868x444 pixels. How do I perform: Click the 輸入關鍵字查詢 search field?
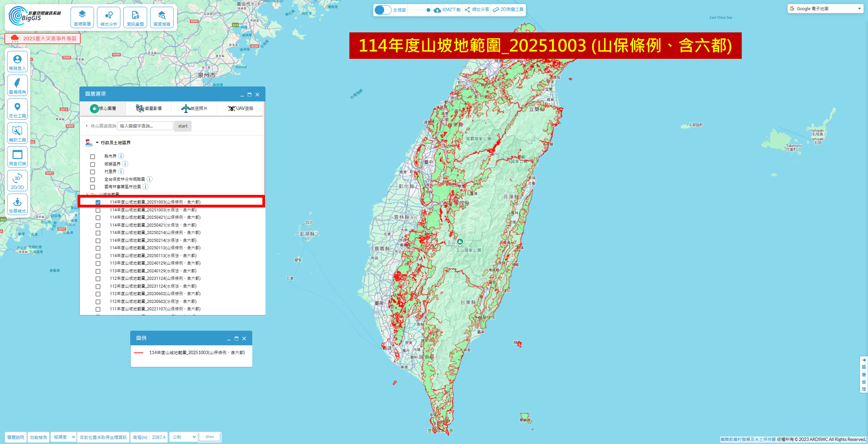point(145,126)
